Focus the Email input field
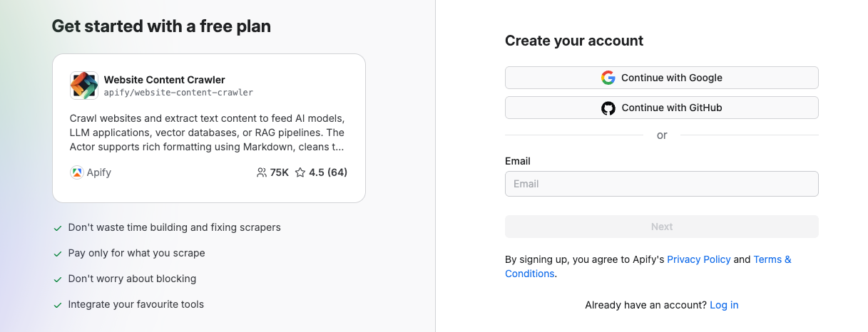The height and width of the screenshot is (332, 868). point(661,184)
